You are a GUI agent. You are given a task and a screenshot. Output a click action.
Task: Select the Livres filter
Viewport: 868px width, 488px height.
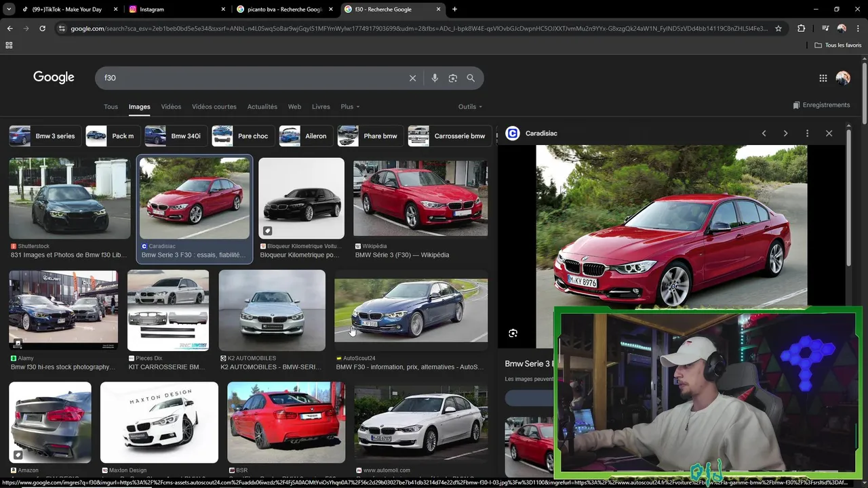[x=321, y=106]
